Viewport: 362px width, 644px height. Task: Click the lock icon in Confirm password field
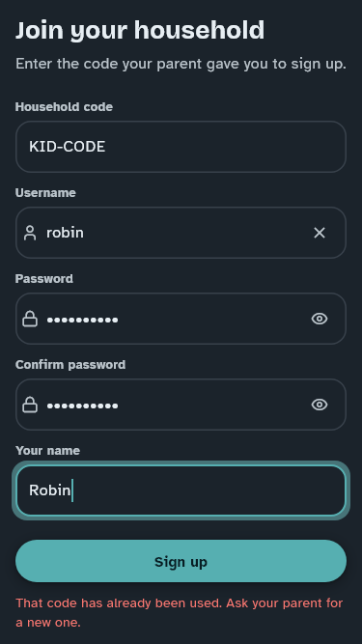[x=30, y=405]
